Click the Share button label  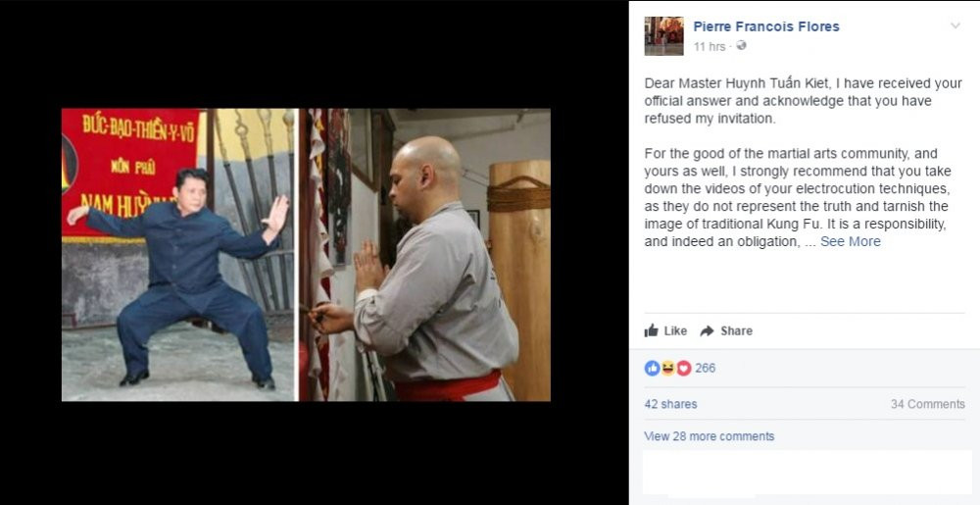click(x=736, y=330)
